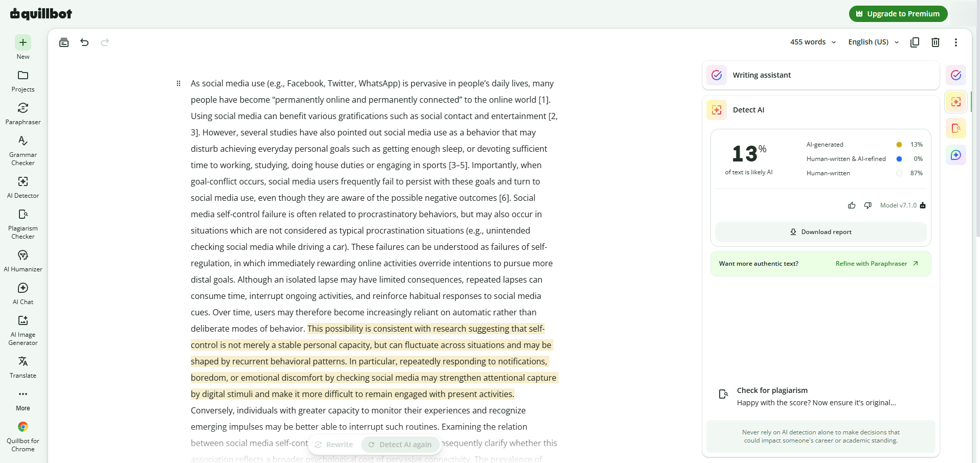Image resolution: width=980 pixels, height=463 pixels.
Task: Open the Translate tool
Action: (x=23, y=367)
